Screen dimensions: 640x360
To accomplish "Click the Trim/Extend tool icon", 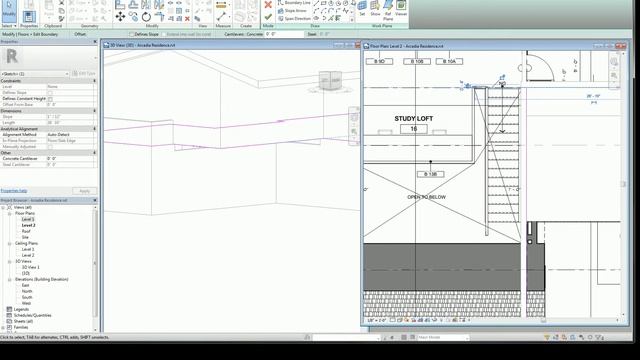I will (x=160, y=17).
